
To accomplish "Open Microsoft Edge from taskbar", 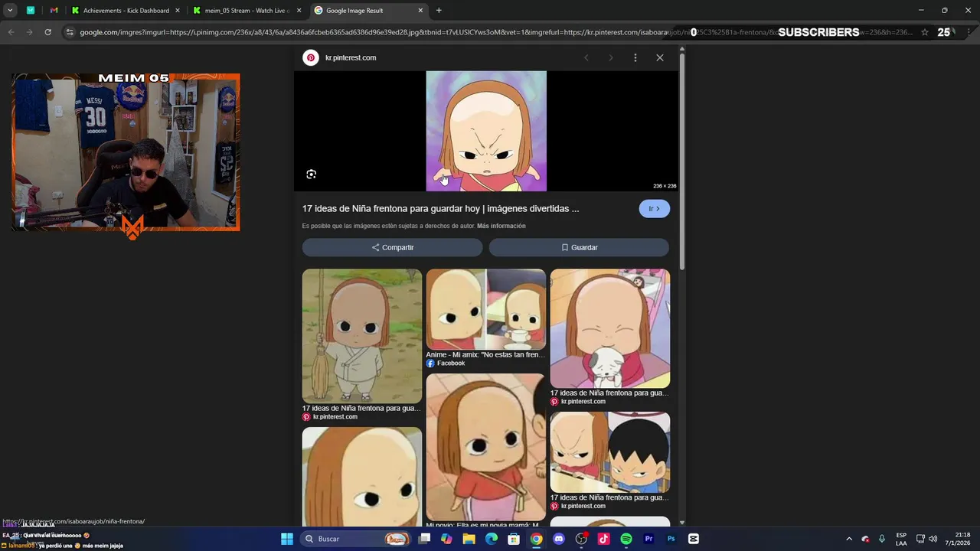I will click(x=492, y=539).
